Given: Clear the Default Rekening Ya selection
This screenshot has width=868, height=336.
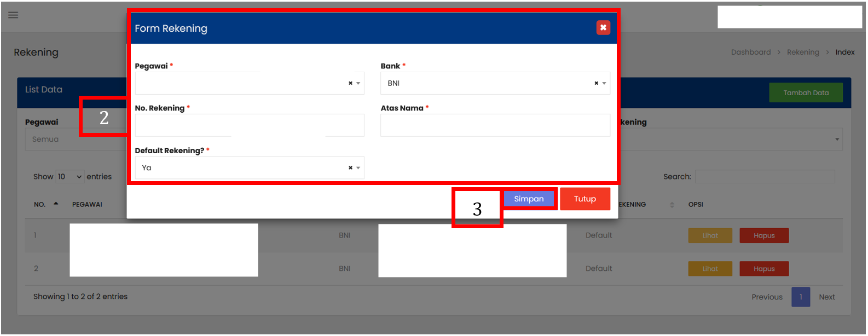Looking at the screenshot, I should [x=350, y=168].
